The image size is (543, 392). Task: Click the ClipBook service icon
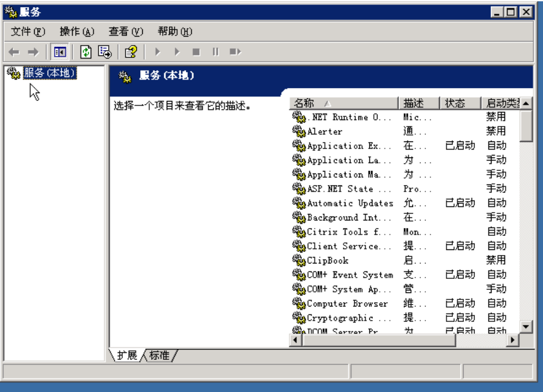tap(299, 260)
